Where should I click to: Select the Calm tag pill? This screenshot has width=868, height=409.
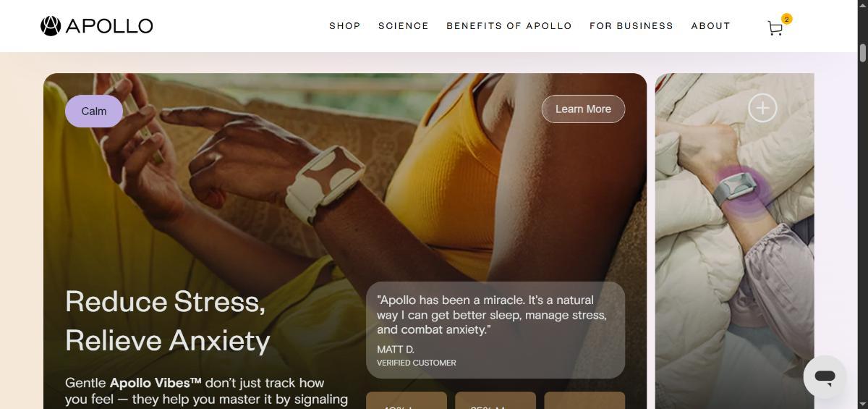[x=94, y=111]
